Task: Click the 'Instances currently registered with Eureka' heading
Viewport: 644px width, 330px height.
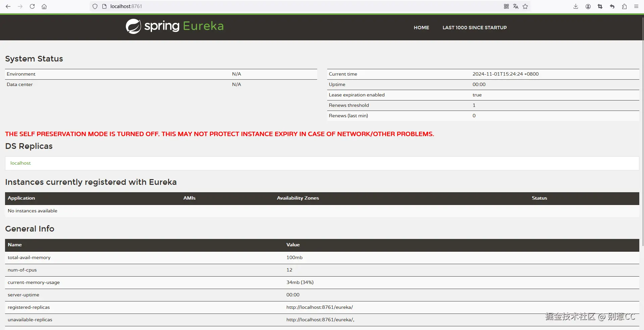Action: [91, 182]
